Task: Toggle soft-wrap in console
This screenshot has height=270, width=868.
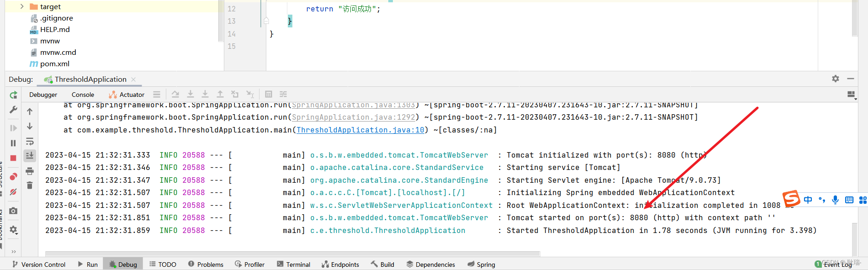Action: 30,141
